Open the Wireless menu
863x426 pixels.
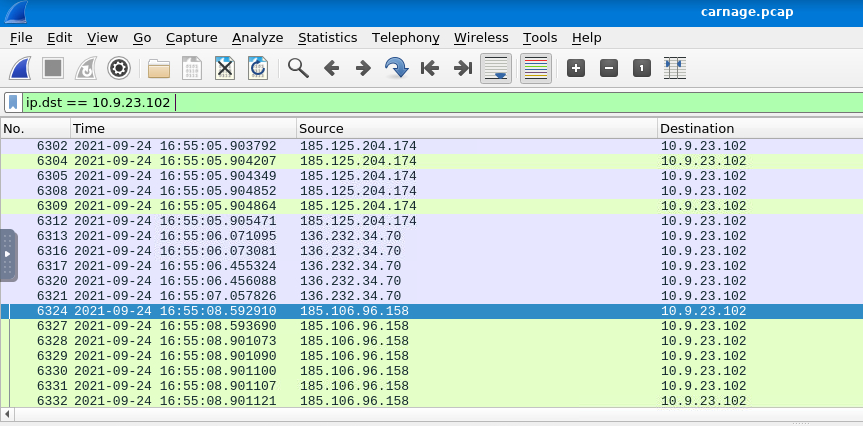(481, 38)
